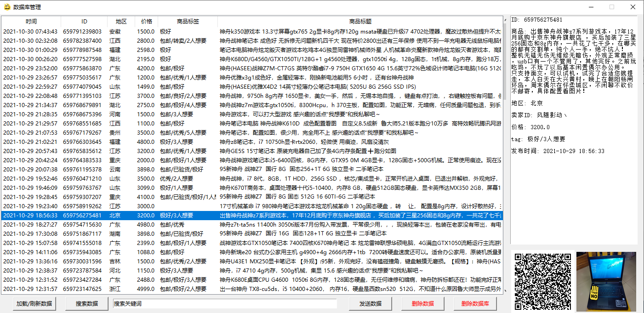This screenshot has width=644, height=313.
Task: Select row with ID 659775863870
Action: [x=252, y=68]
